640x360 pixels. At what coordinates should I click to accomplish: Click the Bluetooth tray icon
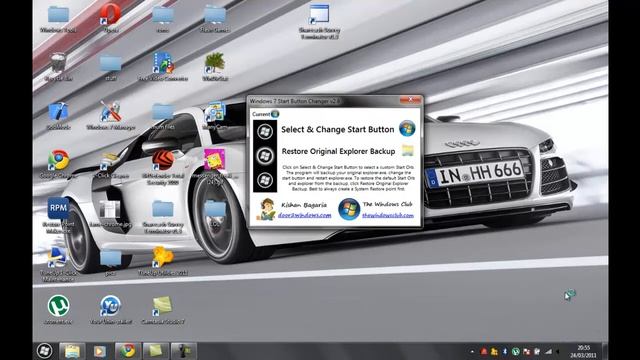505,351
